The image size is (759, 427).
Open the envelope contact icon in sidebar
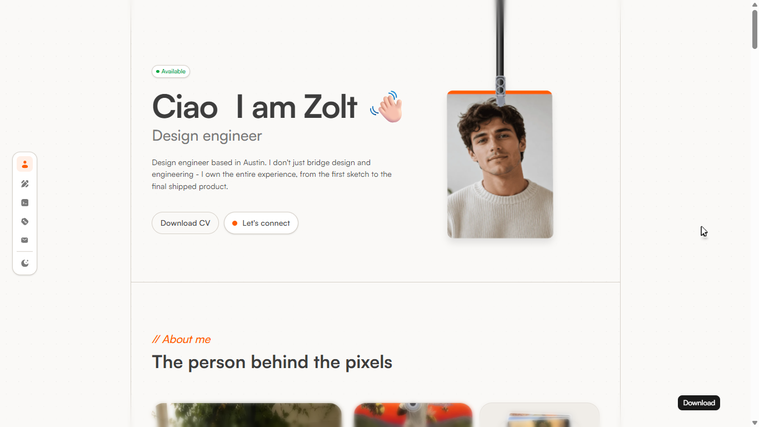pyautogui.click(x=25, y=240)
